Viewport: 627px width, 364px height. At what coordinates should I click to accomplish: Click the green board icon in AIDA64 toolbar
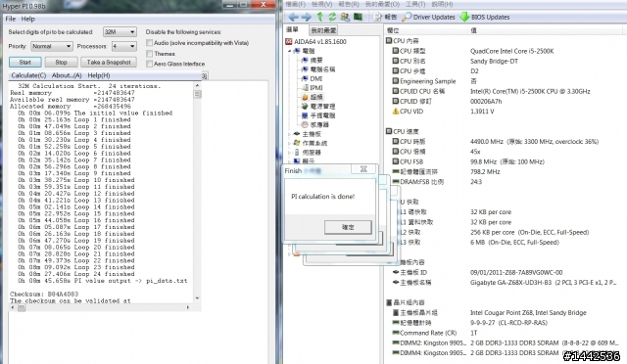click(x=358, y=17)
